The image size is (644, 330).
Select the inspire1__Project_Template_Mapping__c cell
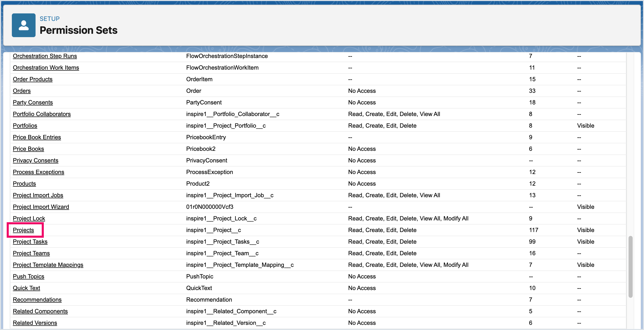(x=240, y=265)
